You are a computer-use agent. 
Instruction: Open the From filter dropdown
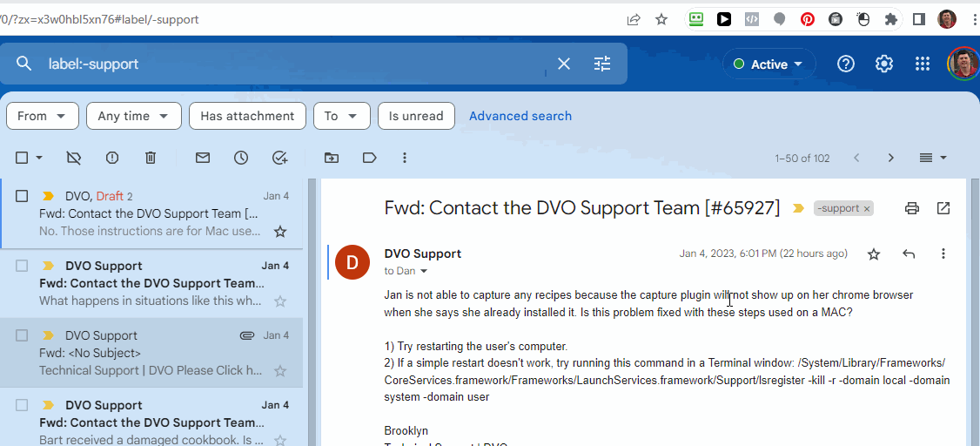[43, 116]
